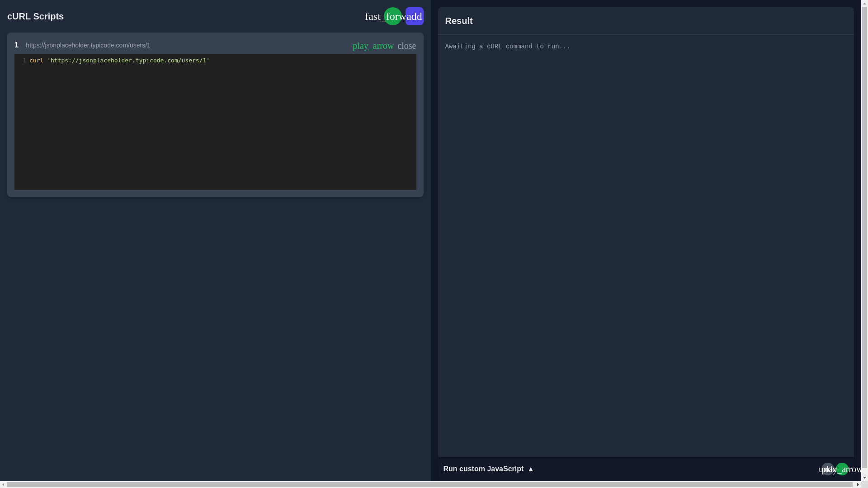Run script 1 with its play_arrow icon

(x=373, y=46)
